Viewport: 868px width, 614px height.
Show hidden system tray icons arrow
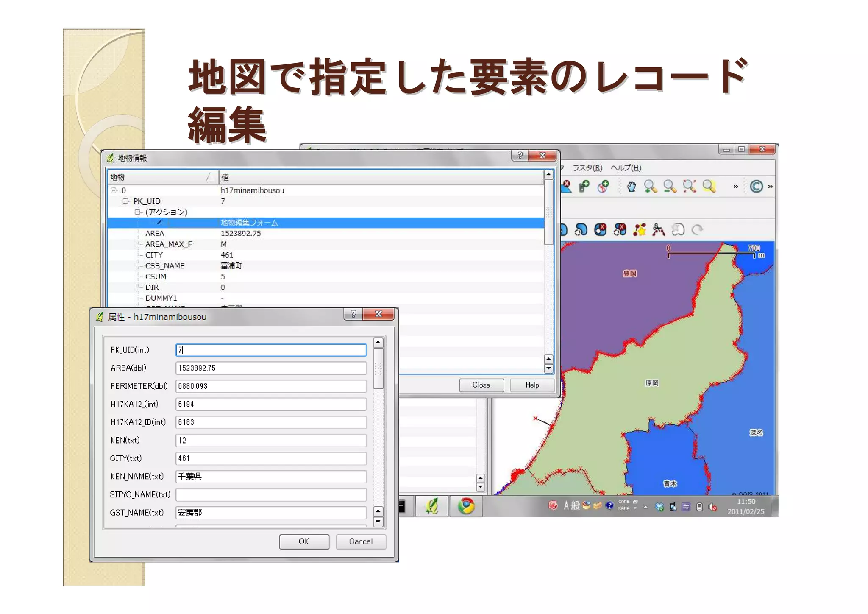[x=645, y=507]
